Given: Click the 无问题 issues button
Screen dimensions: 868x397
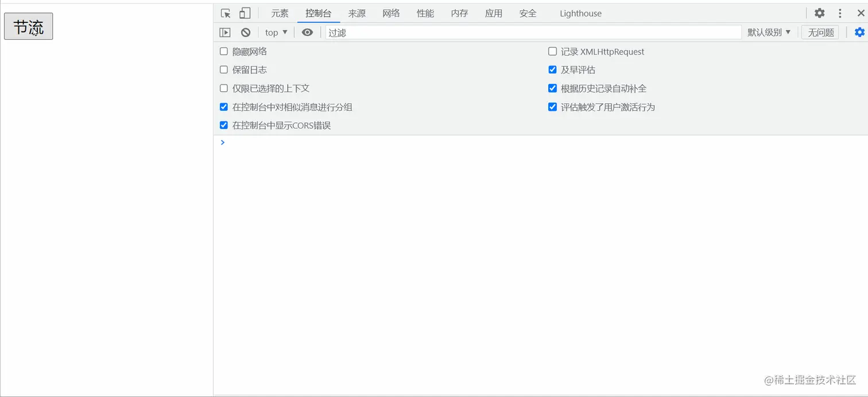Looking at the screenshot, I should click(x=820, y=32).
